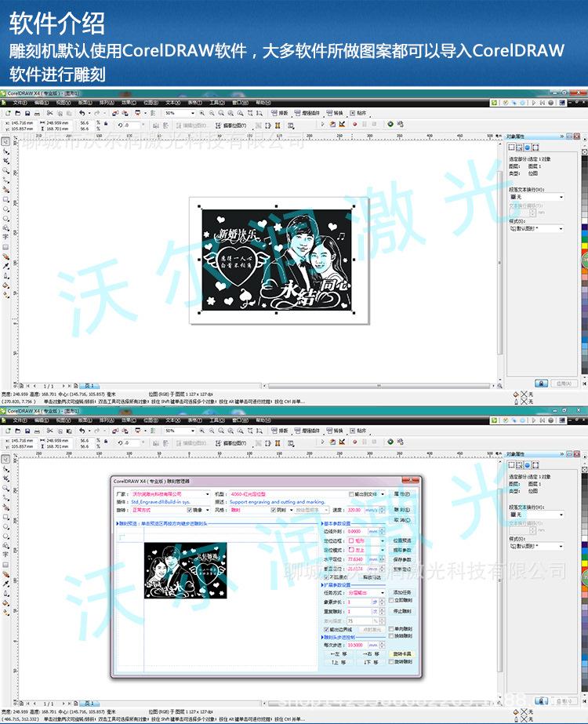Click the red record macro dot, upper window
Image resolution: width=588 pixels, height=724 pixels.
pos(354,125)
